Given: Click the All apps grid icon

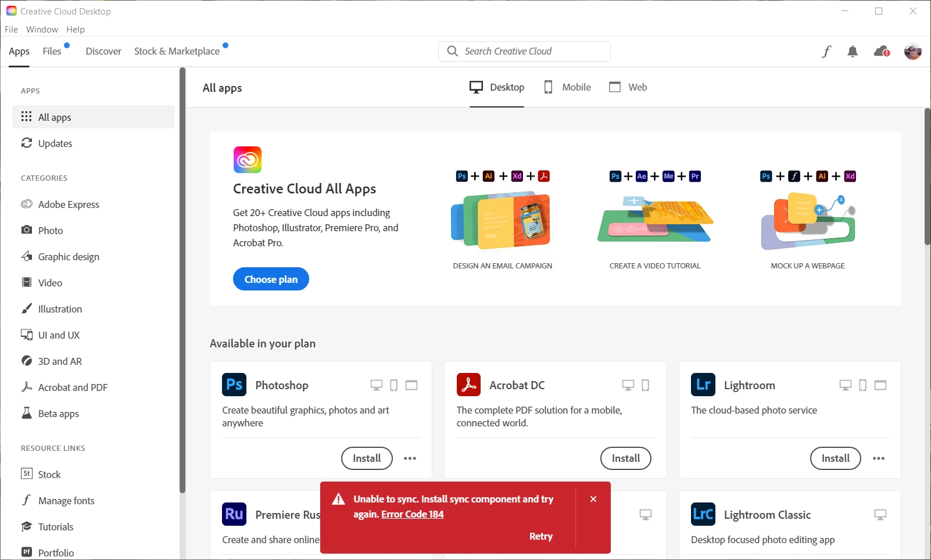Looking at the screenshot, I should point(26,117).
